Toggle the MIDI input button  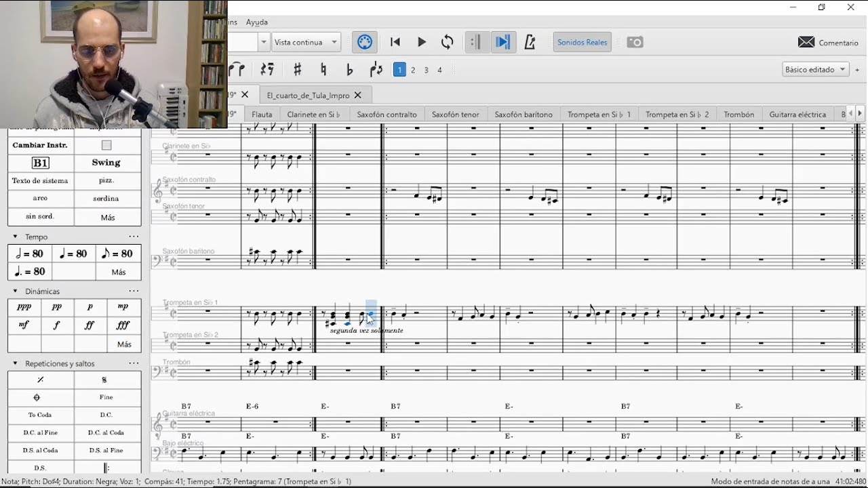click(365, 42)
